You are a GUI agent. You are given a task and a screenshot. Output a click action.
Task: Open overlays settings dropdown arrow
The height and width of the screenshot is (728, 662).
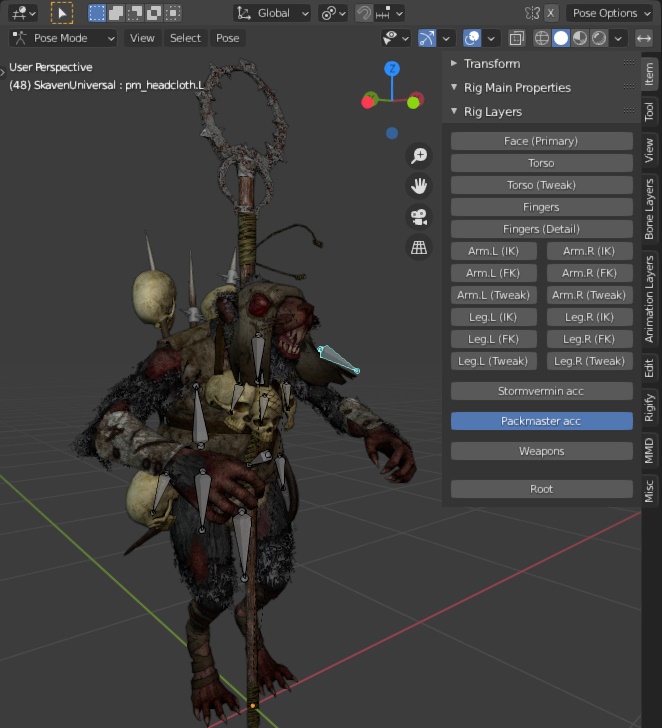pyautogui.click(x=491, y=38)
